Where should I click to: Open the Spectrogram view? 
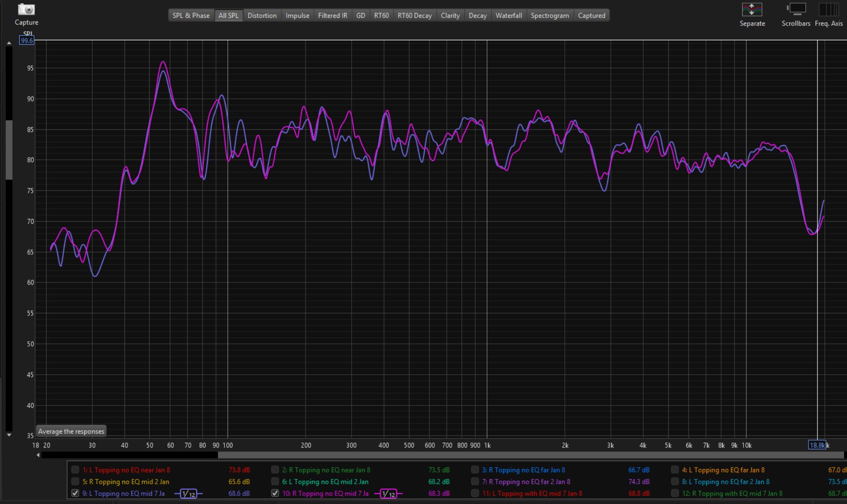coord(550,16)
